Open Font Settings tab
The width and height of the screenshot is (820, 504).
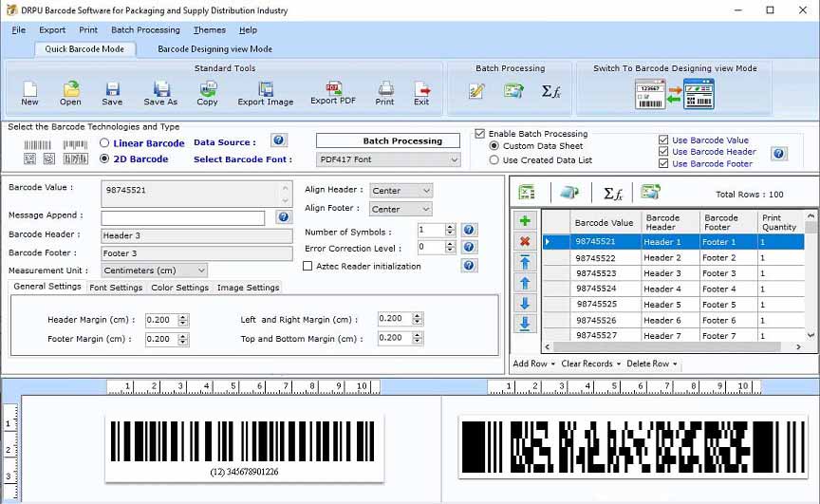click(x=116, y=287)
